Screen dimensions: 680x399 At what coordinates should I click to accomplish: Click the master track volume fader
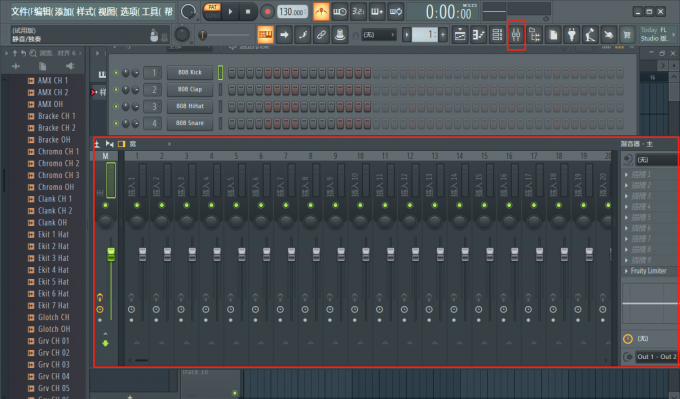[111, 254]
